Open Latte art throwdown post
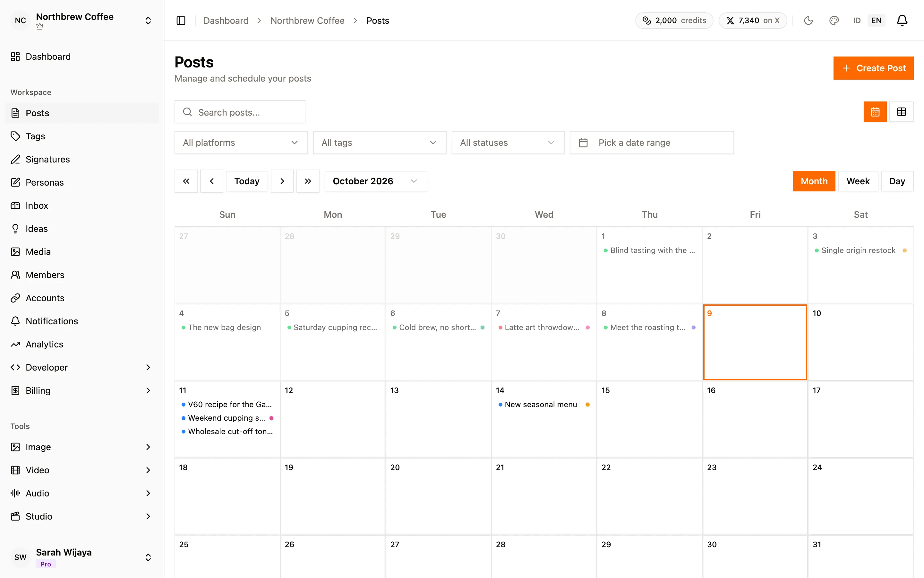Image resolution: width=924 pixels, height=578 pixels. 544,328
